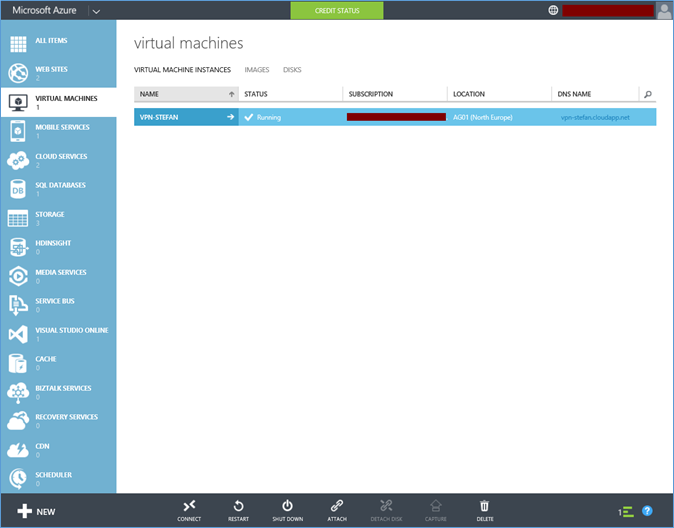Screen dimensions: 674x528
Task: Switch to Images tab
Action: tap(257, 70)
